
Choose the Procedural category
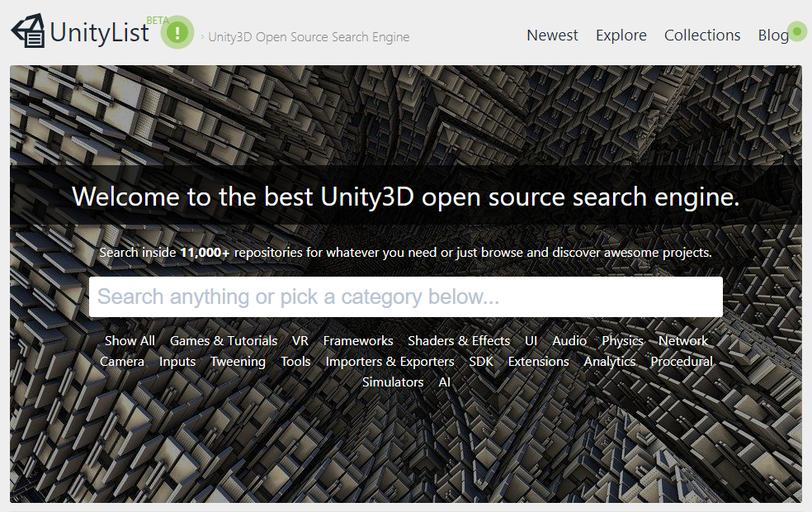[682, 362]
